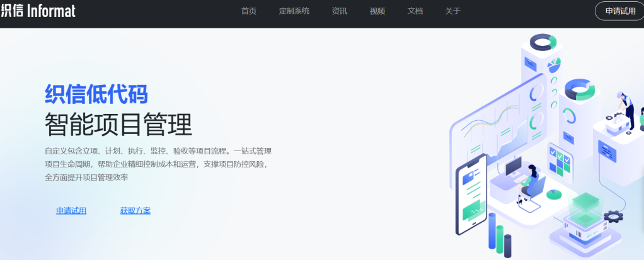Click the 织信 Informat logo
This screenshot has height=260, width=644.
(38, 11)
